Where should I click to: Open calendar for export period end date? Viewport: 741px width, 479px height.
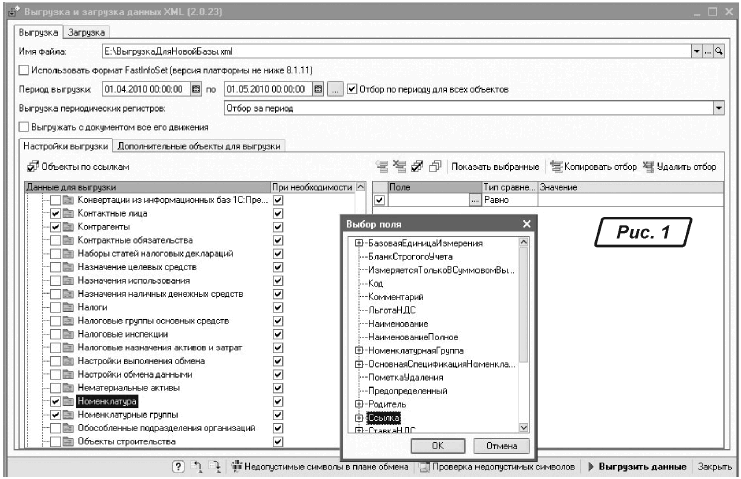[319, 89]
